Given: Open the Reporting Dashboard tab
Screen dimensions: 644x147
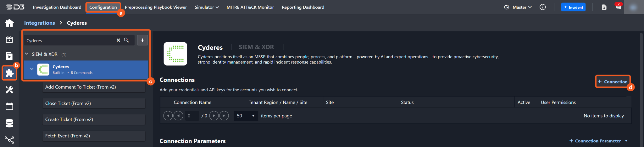Looking at the screenshot, I should point(303,7).
